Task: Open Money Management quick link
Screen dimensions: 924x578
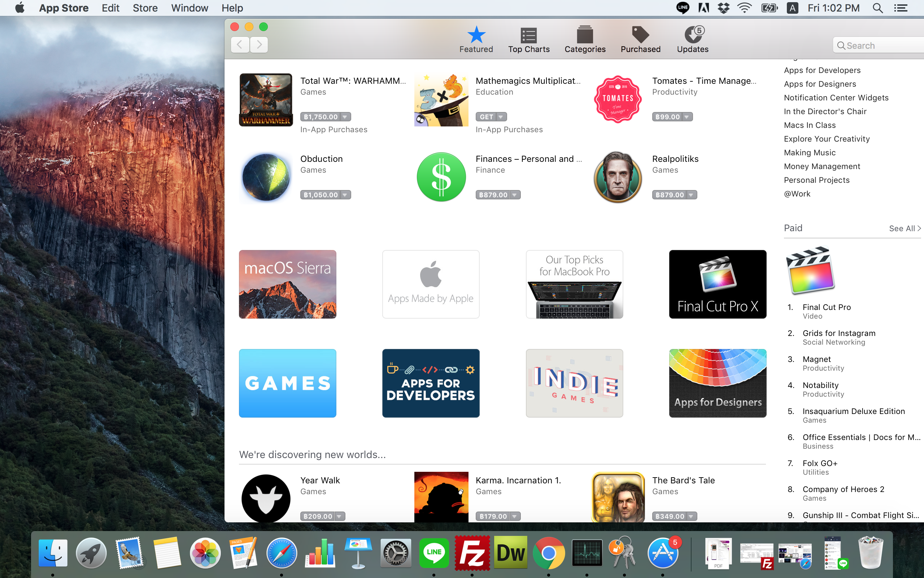Action: tap(822, 166)
